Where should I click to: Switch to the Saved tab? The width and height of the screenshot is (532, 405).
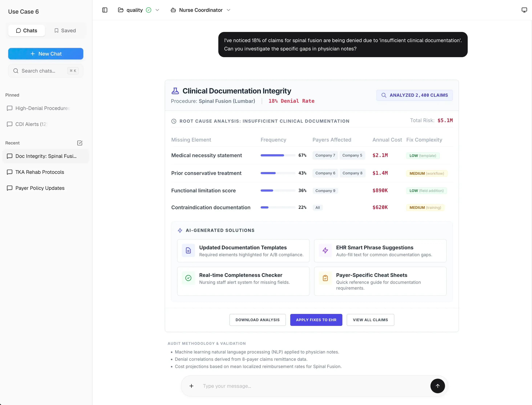[x=65, y=30]
